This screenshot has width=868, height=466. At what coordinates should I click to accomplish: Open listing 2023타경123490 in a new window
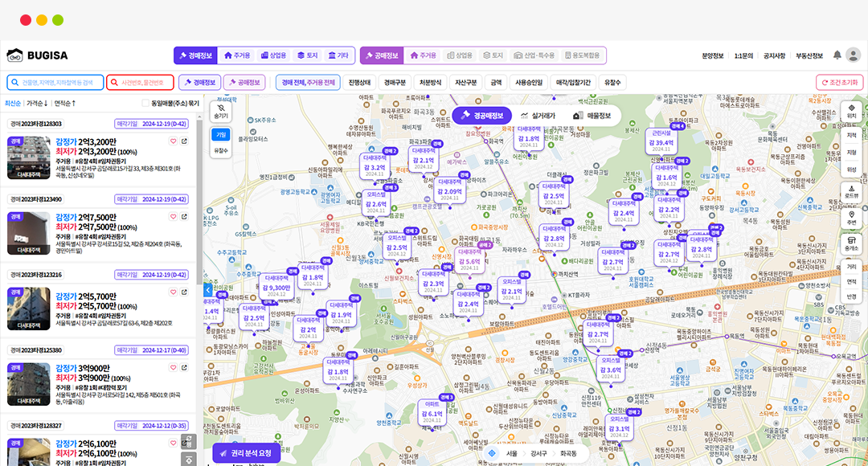pos(184,217)
